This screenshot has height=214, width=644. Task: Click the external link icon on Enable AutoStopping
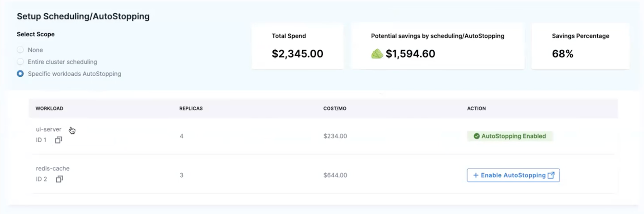click(x=551, y=175)
